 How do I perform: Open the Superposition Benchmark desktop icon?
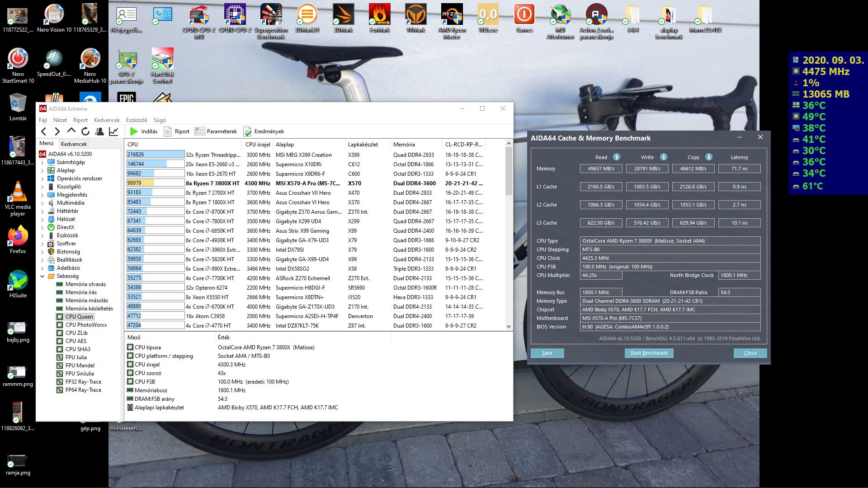click(271, 21)
